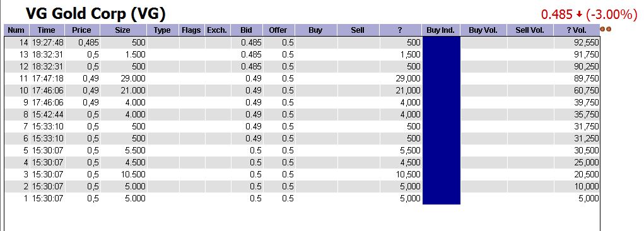Click the Price column header
This screenshot has height=231, width=644.
[83, 30]
